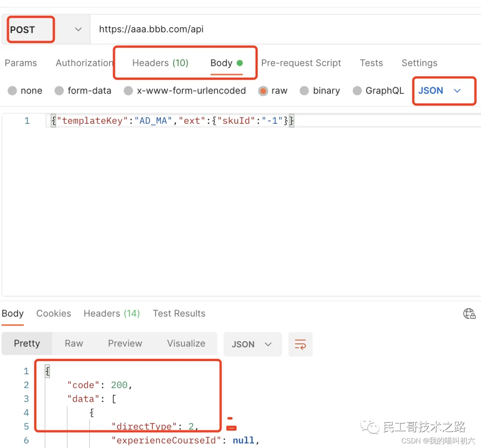Screen dimensions: 481x448
Task: Switch response view to Raw
Action: pyautogui.click(x=74, y=343)
